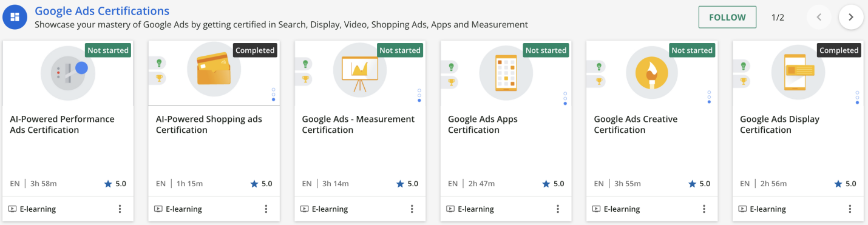The width and height of the screenshot is (868, 225).
Task: Click the progress dots on AI-Powered Shopping ads card
Action: 274,95
